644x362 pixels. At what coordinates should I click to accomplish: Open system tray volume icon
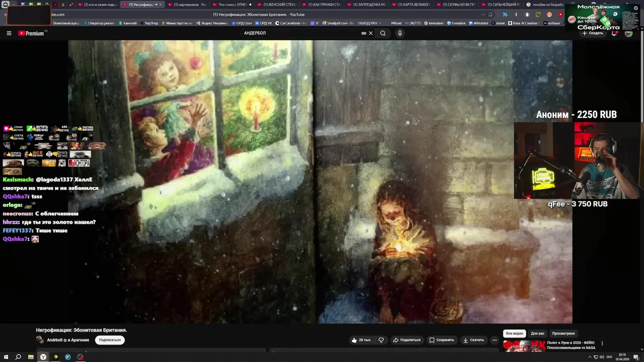click(x=602, y=357)
